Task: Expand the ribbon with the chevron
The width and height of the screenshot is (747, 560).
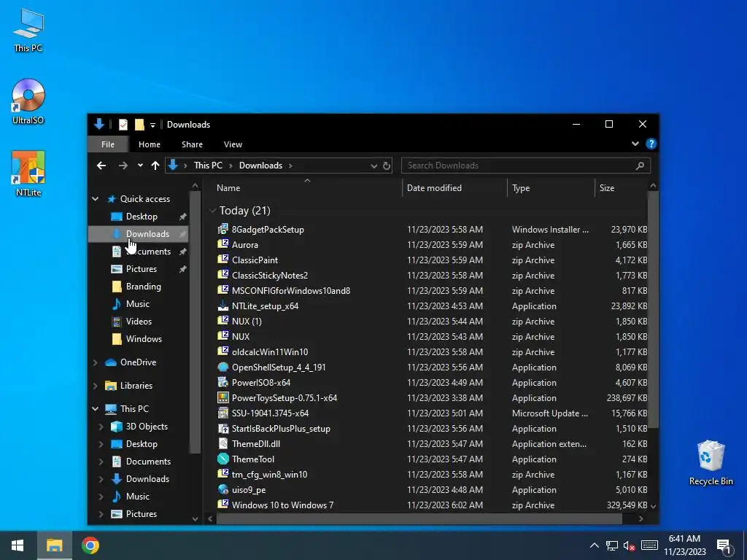Action: coord(635,144)
